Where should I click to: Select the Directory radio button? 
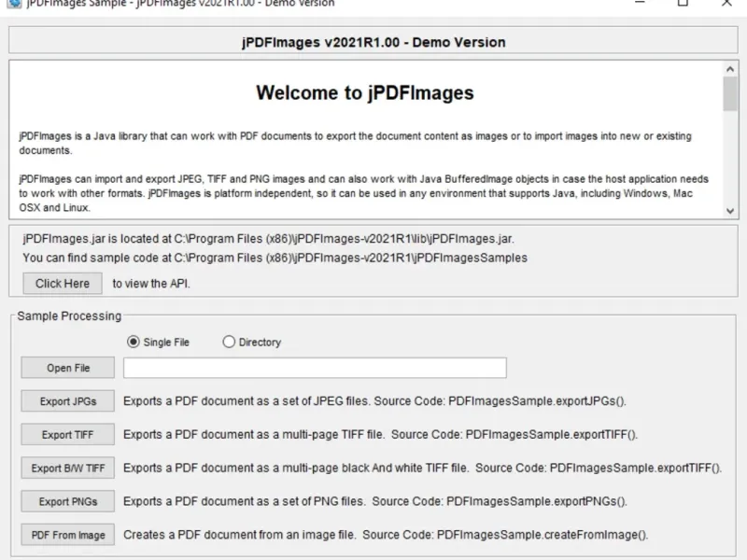pos(229,342)
